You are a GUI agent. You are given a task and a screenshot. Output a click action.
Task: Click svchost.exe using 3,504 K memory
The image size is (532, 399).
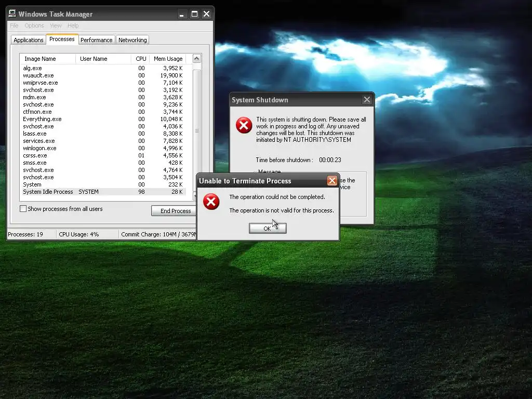coord(103,178)
